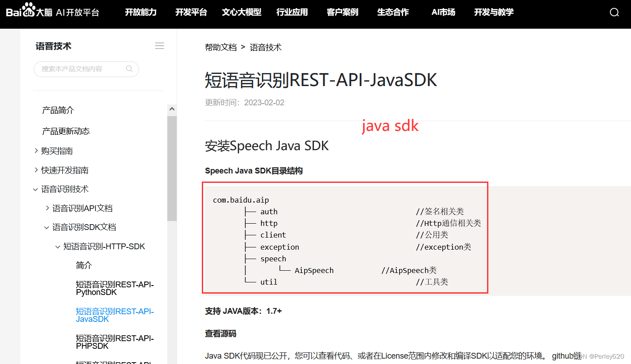Image resolution: width=631 pixels, height=364 pixels.
Task: Open 开发平台 menu
Action: coord(191,12)
